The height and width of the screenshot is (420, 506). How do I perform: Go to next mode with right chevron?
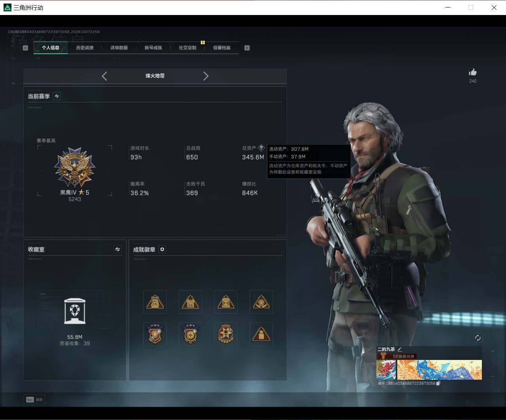point(206,76)
